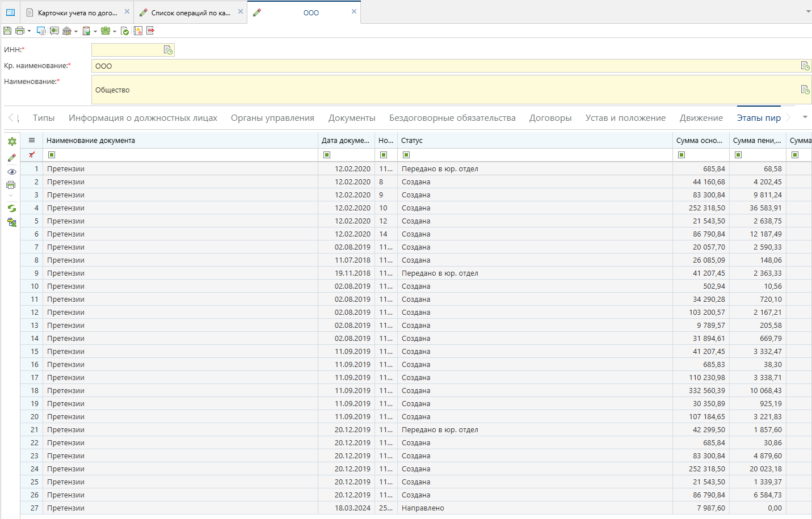812x519 pixels.
Task: Move section tabs right with the chevron
Action: pyautogui.click(x=788, y=118)
